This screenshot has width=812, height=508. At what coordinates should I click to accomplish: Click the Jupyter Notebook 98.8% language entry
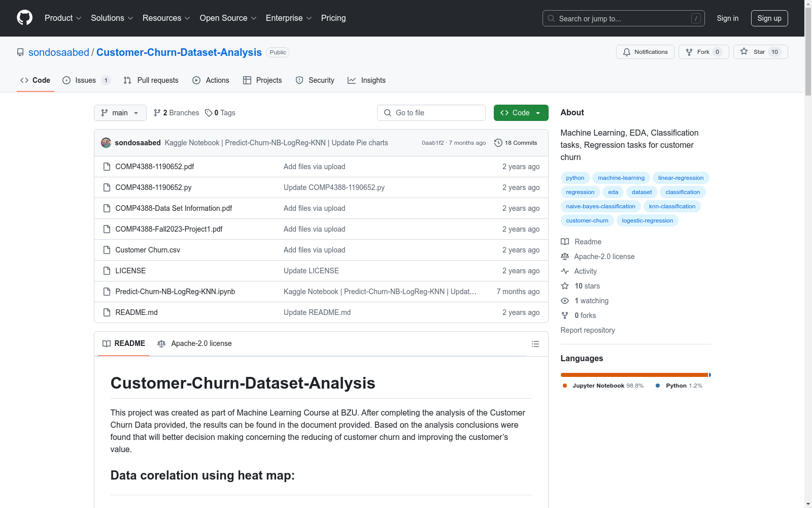[603, 386]
